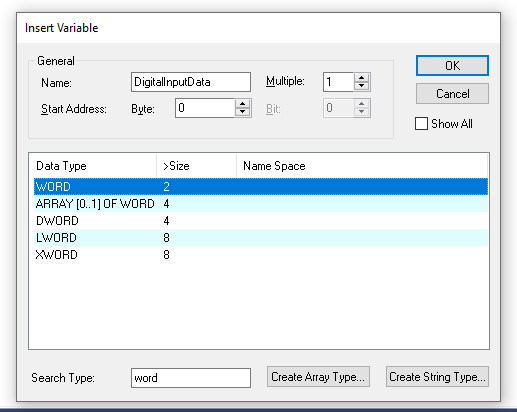Click the Bit spinner down arrow
This screenshot has height=412, width=517.
coord(361,112)
